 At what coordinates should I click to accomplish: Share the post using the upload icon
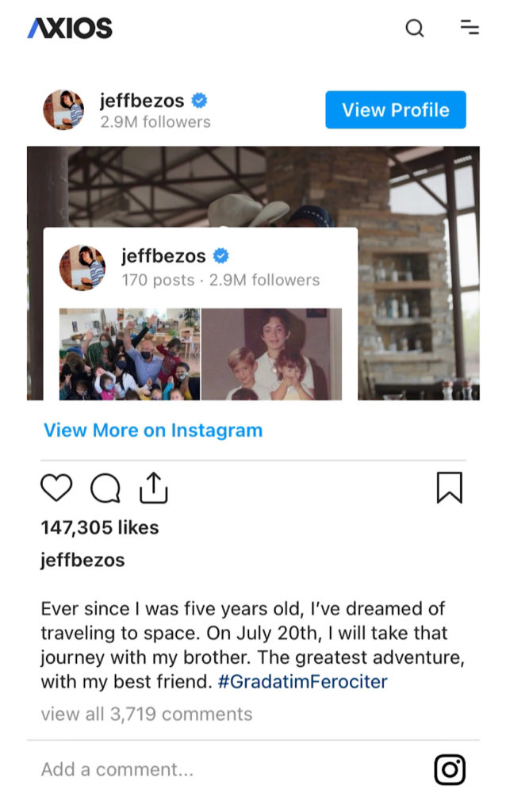154,488
